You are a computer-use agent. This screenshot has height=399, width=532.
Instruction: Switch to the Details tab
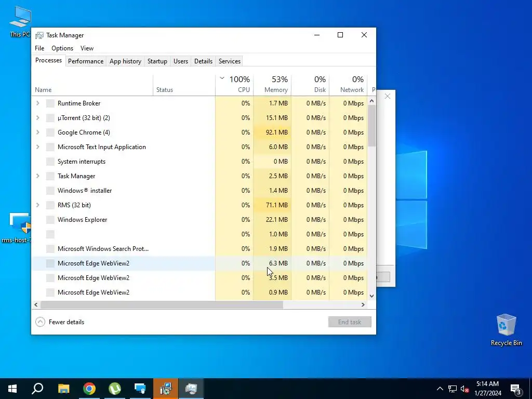pos(203,61)
